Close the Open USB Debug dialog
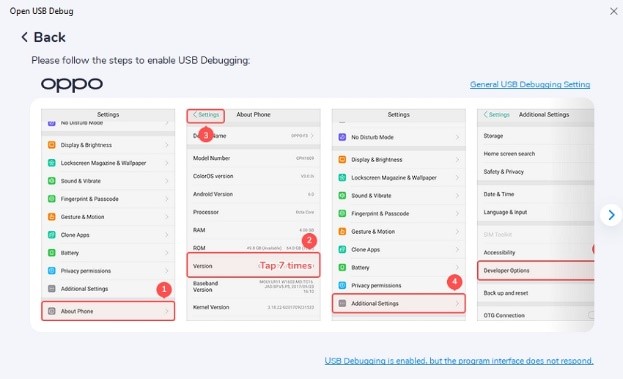Screen dimensions: 623x379 (x=613, y=12)
